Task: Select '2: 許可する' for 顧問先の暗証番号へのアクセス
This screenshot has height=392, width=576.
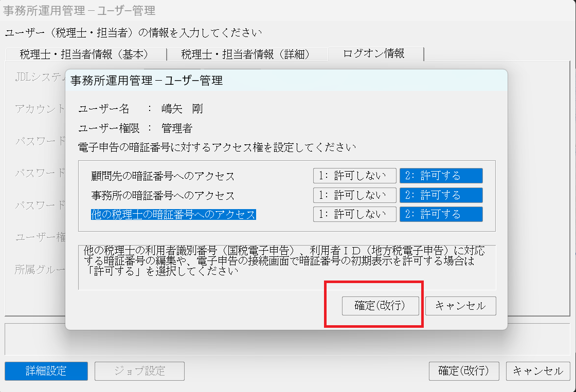Action: coord(441,176)
